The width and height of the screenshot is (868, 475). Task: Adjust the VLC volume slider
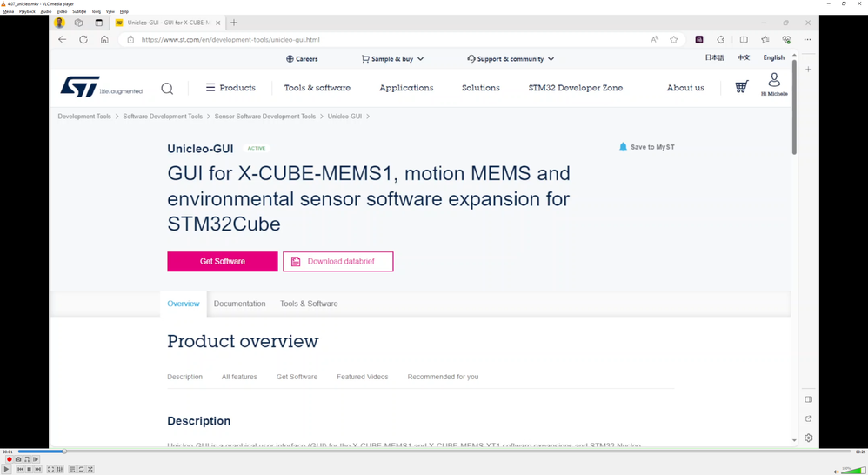(x=853, y=471)
